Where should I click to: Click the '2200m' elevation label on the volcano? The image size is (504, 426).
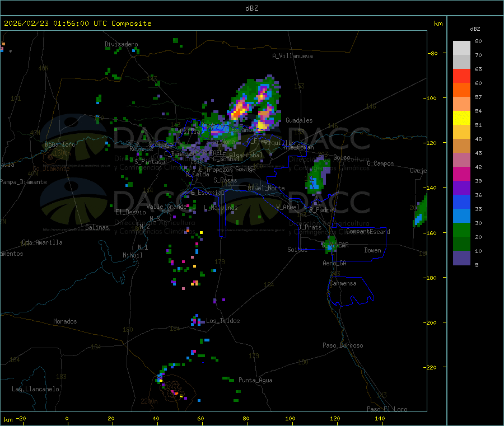pyautogui.click(x=149, y=401)
